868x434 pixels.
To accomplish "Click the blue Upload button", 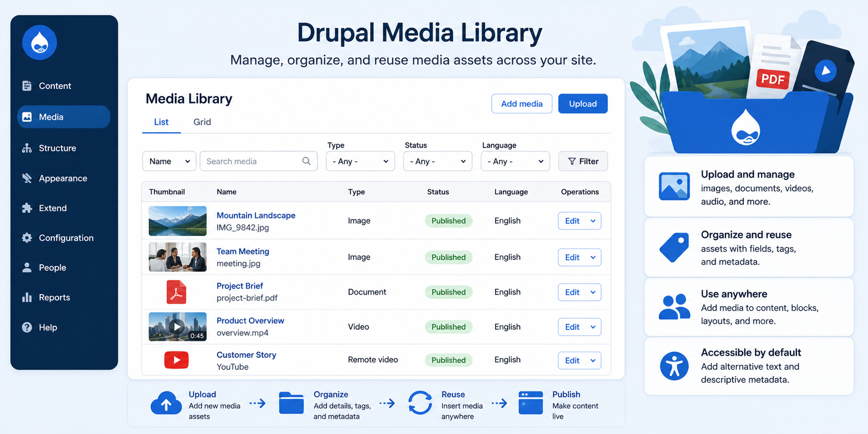I will pos(583,104).
